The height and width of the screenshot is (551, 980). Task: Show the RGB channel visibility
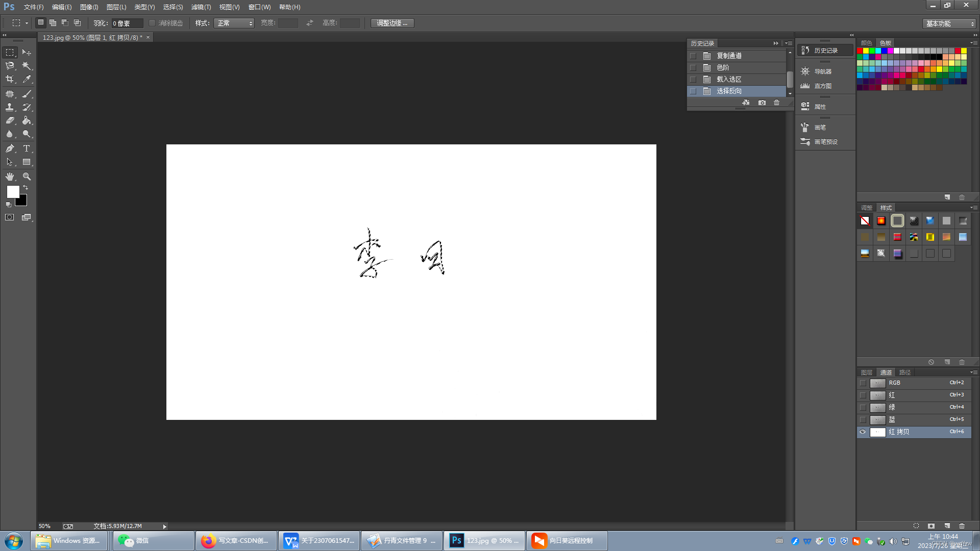[x=863, y=383]
